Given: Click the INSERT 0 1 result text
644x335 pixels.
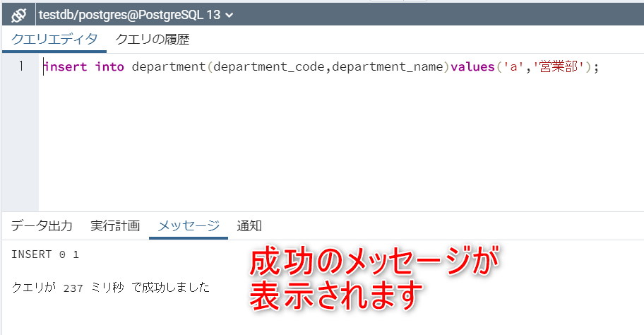Looking at the screenshot, I should [44, 254].
